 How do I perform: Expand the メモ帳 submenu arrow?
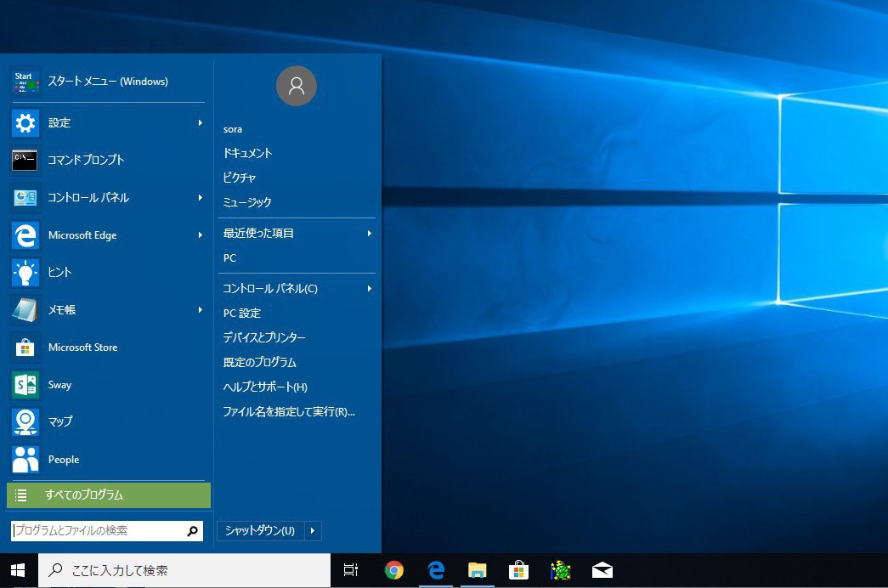pos(201,310)
